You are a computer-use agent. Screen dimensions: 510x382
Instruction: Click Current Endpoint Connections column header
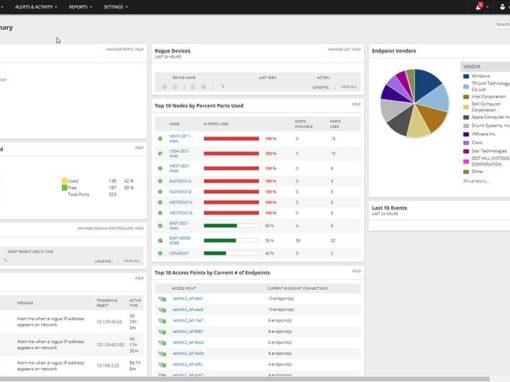click(297, 288)
